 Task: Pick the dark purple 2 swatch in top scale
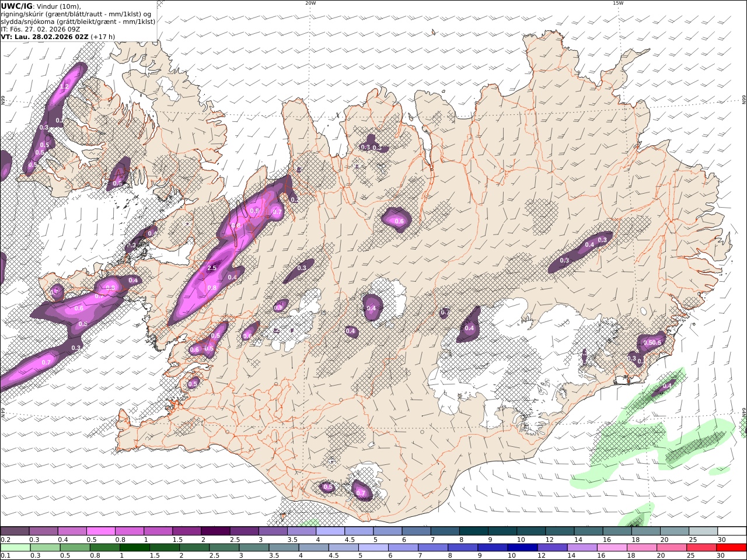pyautogui.click(x=215, y=531)
